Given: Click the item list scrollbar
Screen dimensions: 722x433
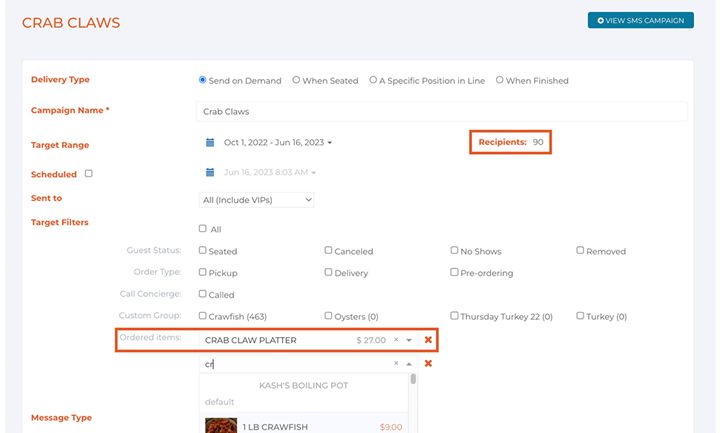Looking at the screenshot, I should pos(413,379).
